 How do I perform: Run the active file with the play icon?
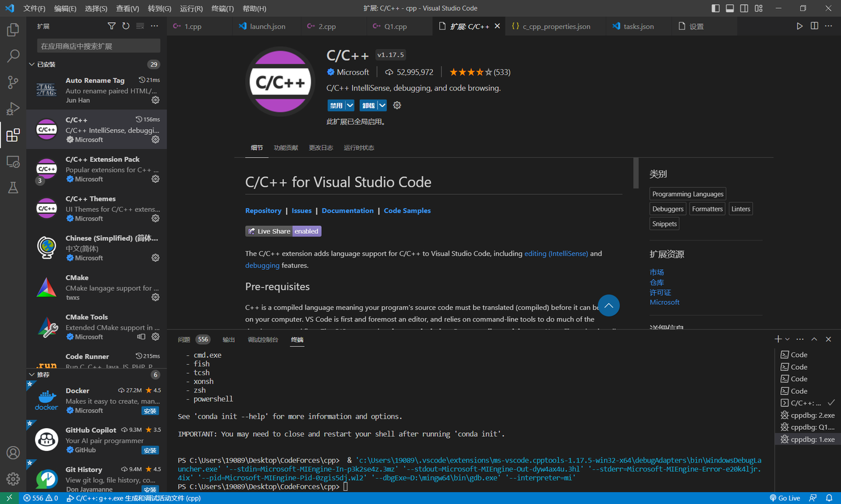(800, 26)
